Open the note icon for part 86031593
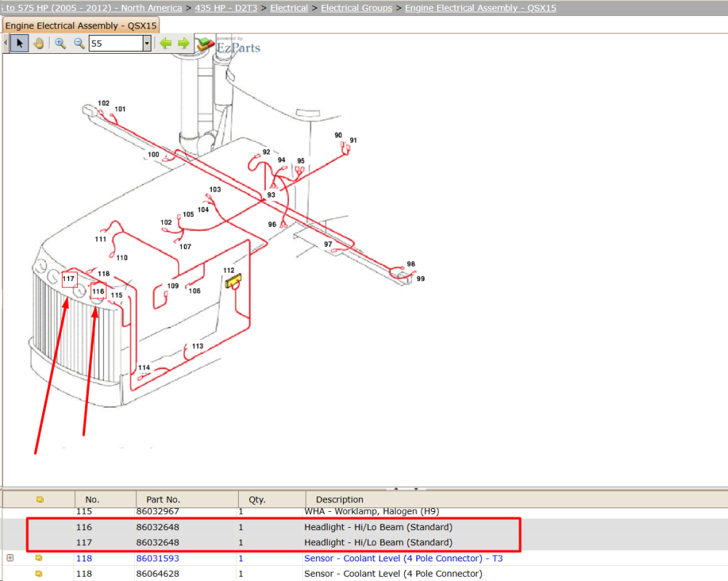Screen dimensions: 728x581 pyautogui.click(x=39, y=558)
